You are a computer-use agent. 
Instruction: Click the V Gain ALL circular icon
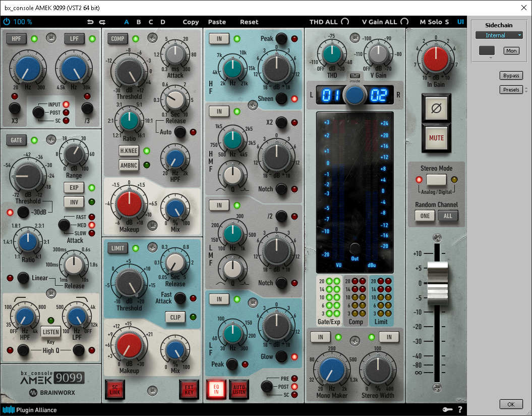pos(404,22)
